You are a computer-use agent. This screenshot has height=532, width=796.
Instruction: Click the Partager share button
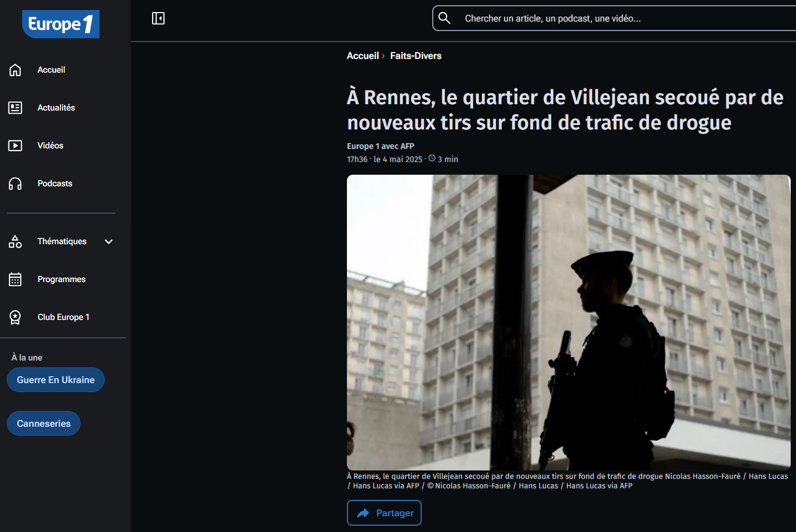point(384,513)
